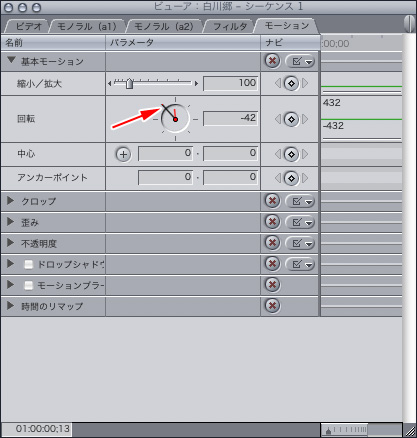Click the ナビ column header
417x438 pixels.
pyautogui.click(x=290, y=43)
